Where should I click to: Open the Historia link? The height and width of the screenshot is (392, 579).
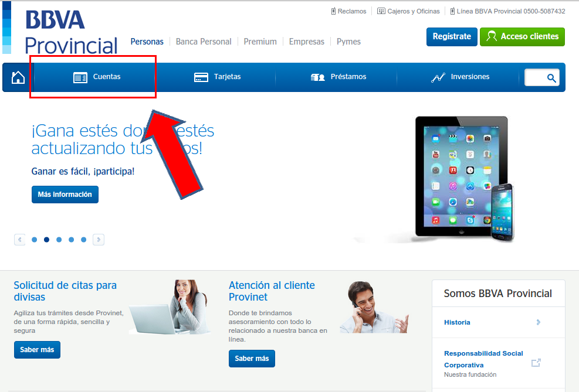tap(457, 322)
